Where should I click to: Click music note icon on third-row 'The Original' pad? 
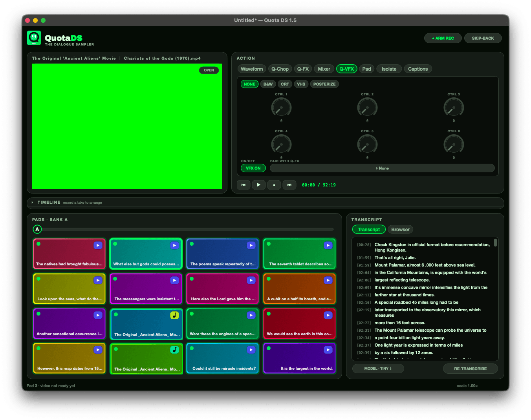tap(174, 315)
